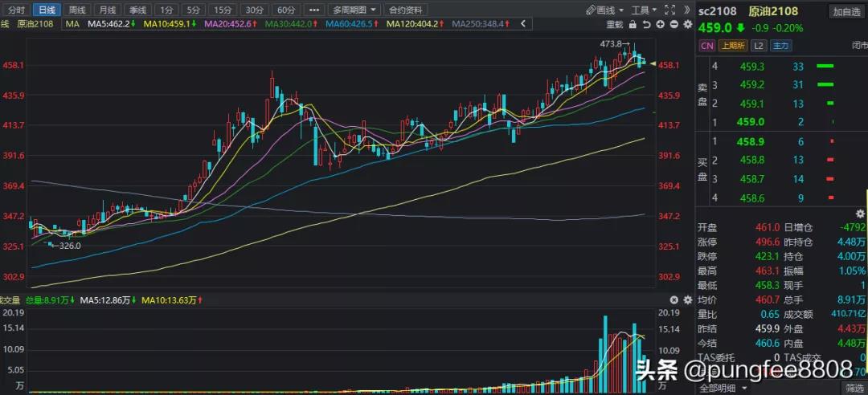Switch to the 周线 weekly tab
The height and width of the screenshot is (395, 868).
coord(76,10)
